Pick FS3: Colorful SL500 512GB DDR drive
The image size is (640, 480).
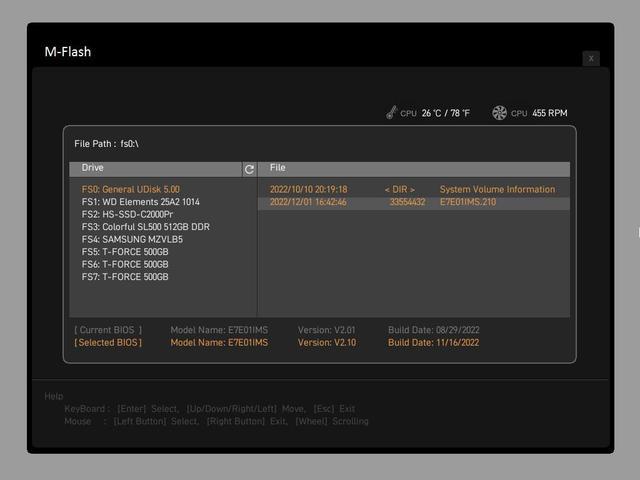[146, 227]
